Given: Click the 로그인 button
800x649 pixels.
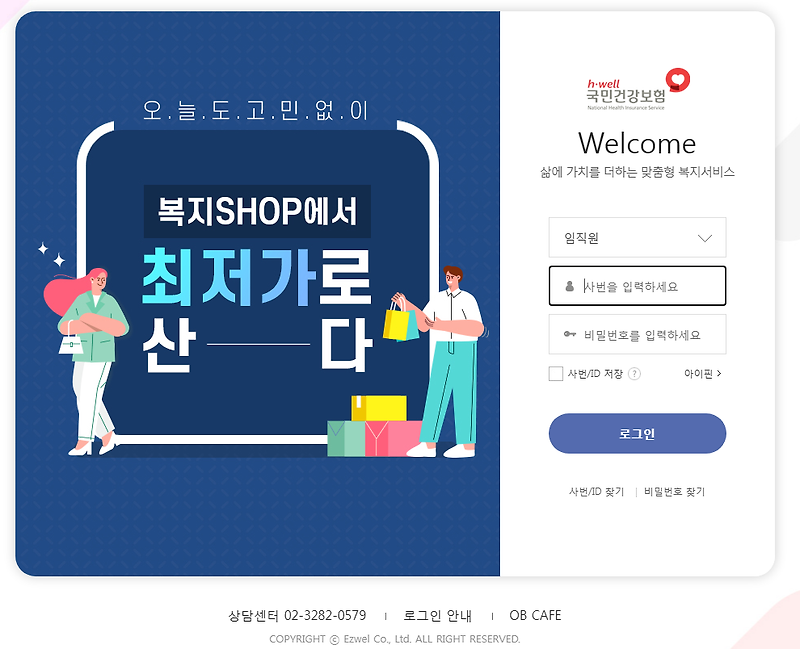Looking at the screenshot, I should pyautogui.click(x=637, y=434).
